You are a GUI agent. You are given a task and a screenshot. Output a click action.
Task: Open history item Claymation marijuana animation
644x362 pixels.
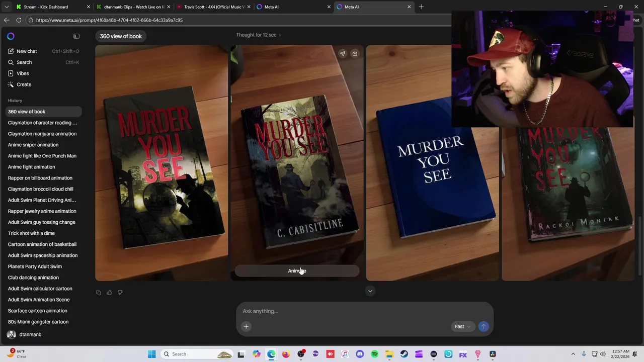click(42, 134)
